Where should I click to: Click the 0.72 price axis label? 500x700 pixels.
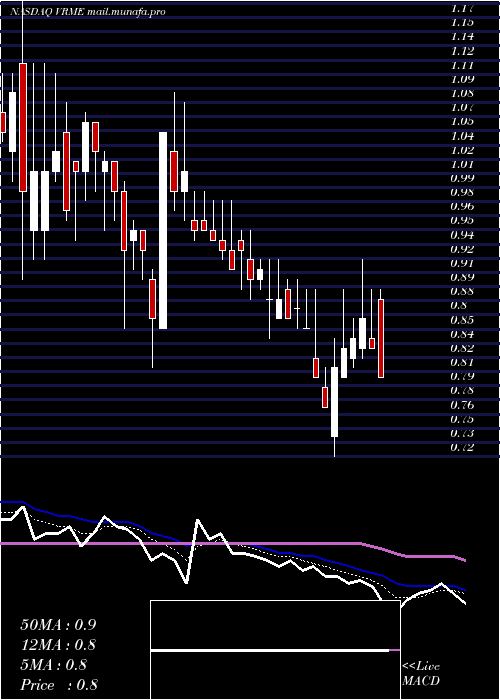point(462,447)
